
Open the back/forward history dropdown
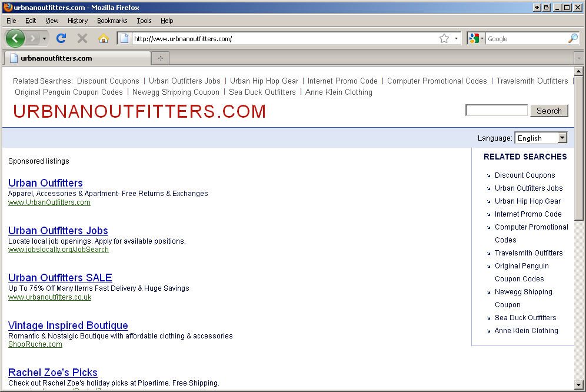click(x=44, y=38)
